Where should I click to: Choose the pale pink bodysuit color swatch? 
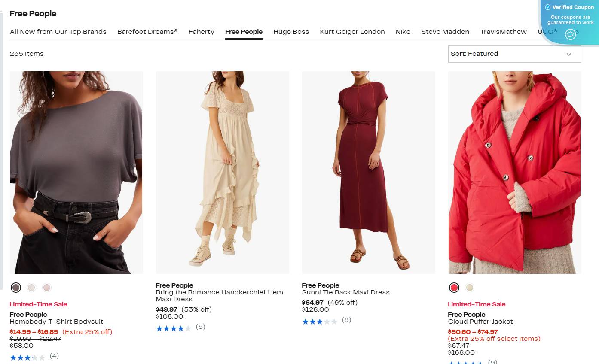[47, 288]
